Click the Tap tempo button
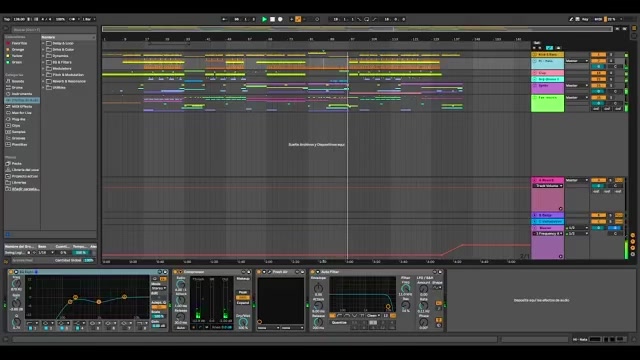640x360 pixels. point(7,19)
